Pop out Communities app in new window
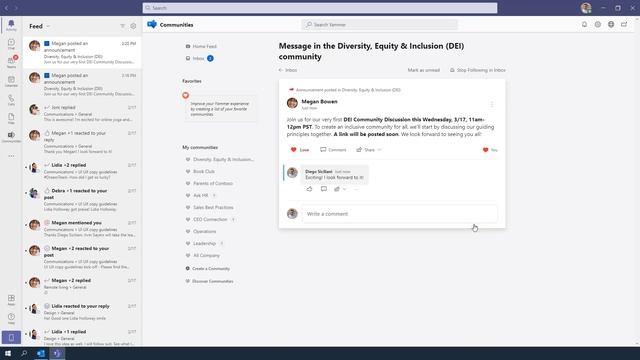 (x=624, y=24)
